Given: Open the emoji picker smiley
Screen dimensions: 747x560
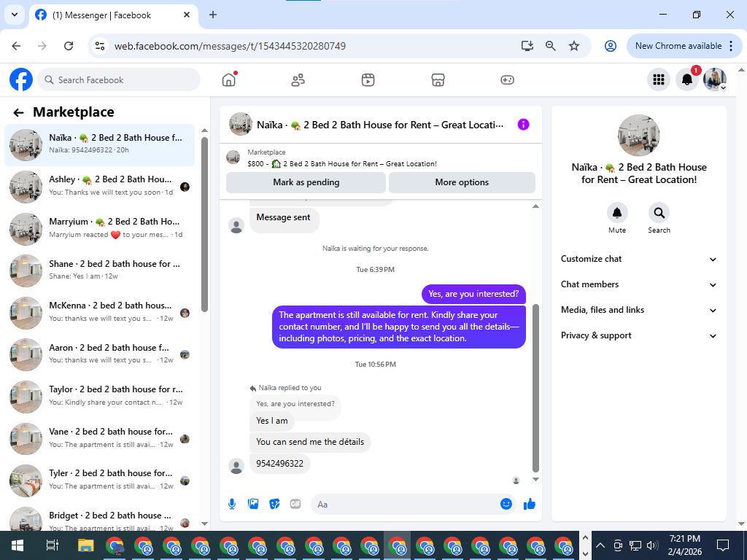Looking at the screenshot, I should pyautogui.click(x=506, y=504).
